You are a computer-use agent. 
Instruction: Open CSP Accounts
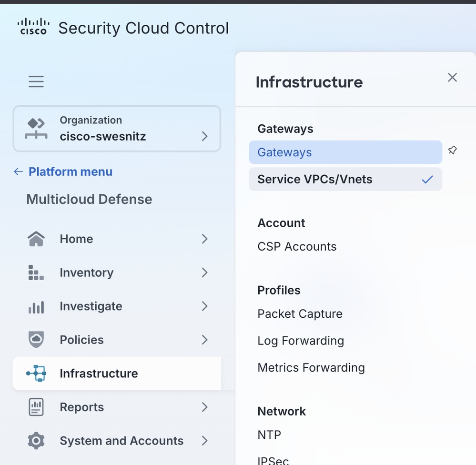tap(297, 246)
